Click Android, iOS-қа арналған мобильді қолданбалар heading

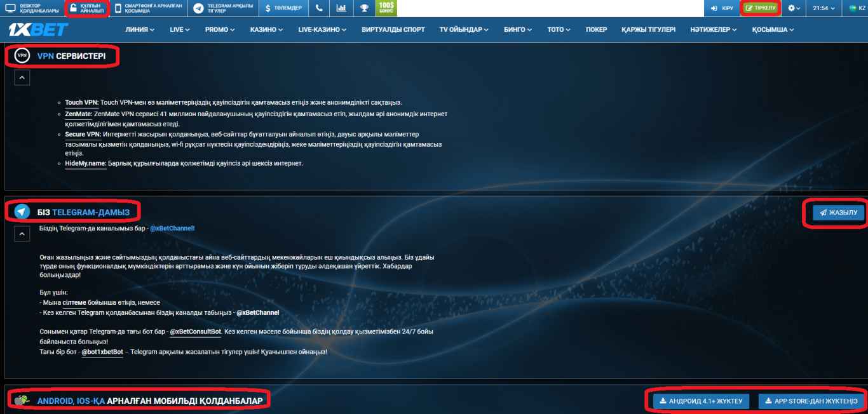point(150,401)
